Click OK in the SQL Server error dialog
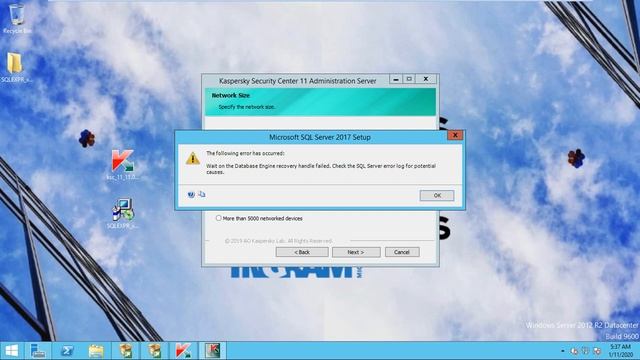The height and width of the screenshot is (360, 640). [x=436, y=196]
